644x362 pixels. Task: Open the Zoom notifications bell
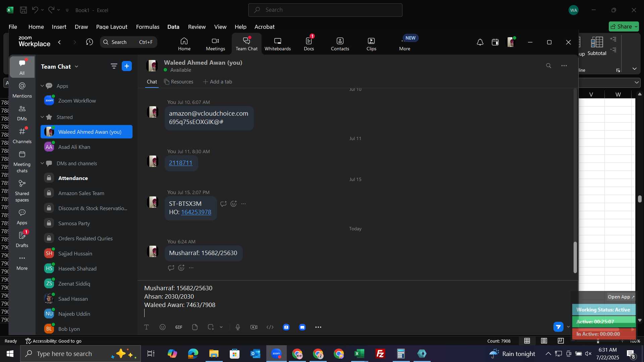(x=480, y=42)
